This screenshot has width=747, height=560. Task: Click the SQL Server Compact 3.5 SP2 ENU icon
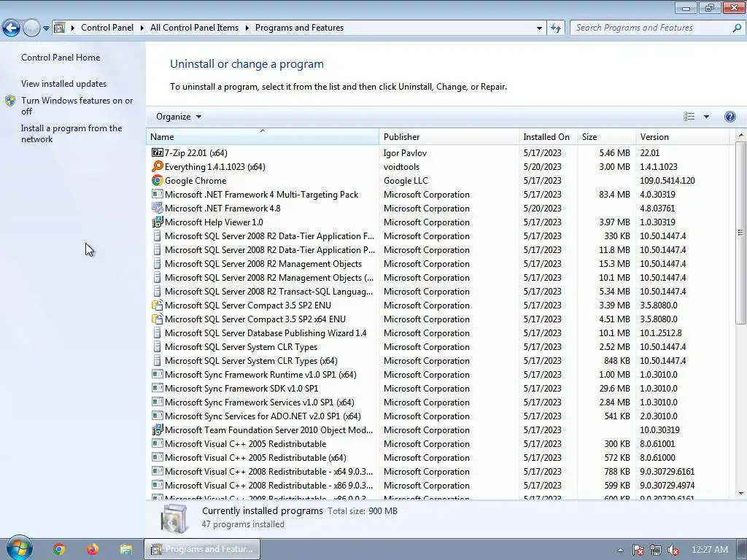point(157,305)
